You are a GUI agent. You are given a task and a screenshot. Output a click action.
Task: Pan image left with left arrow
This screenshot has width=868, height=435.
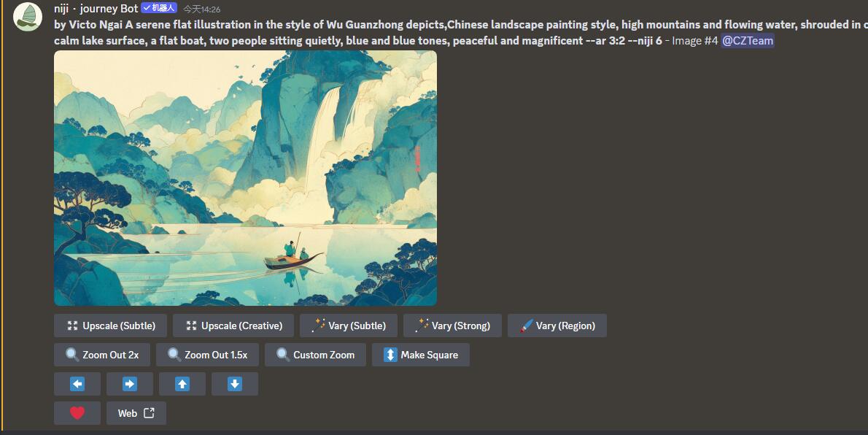pyautogui.click(x=77, y=384)
